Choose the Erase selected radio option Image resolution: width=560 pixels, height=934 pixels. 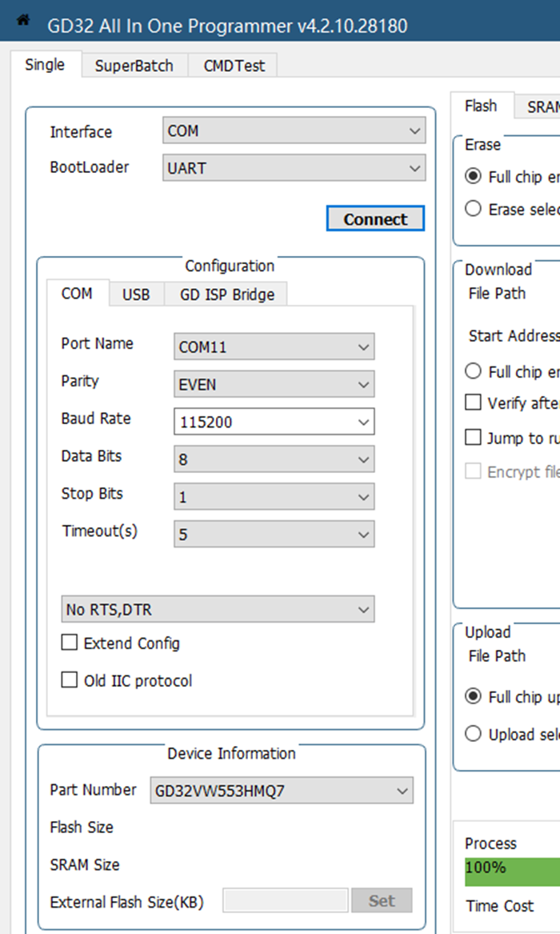(474, 209)
